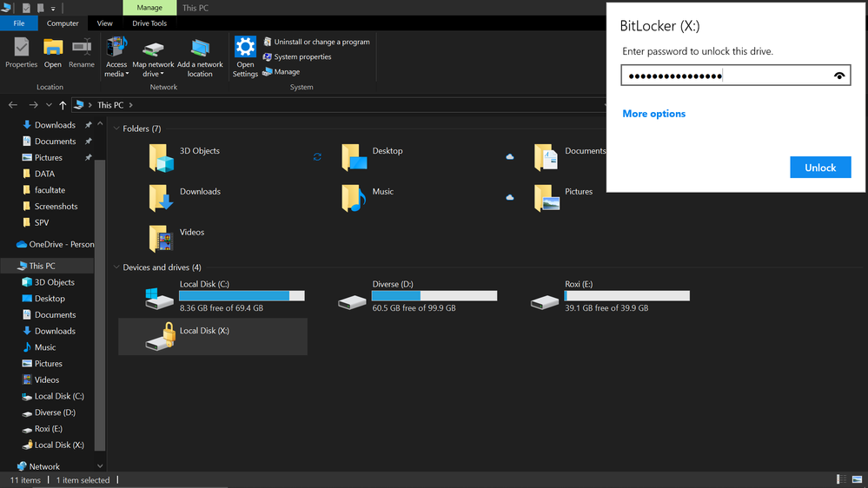Viewport: 868px width, 488px height.
Task: Select Videos in navigation tree
Action: [47, 380]
